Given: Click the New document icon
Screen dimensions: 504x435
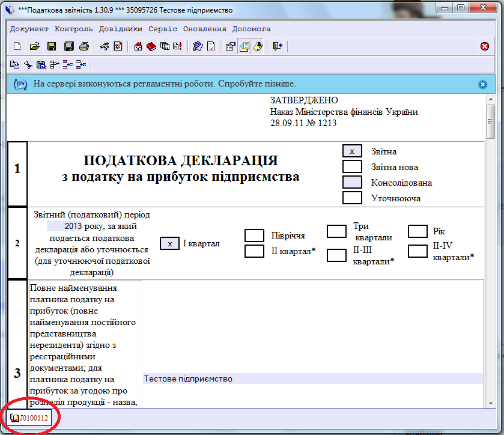Looking at the screenshot, I should click(17, 46).
